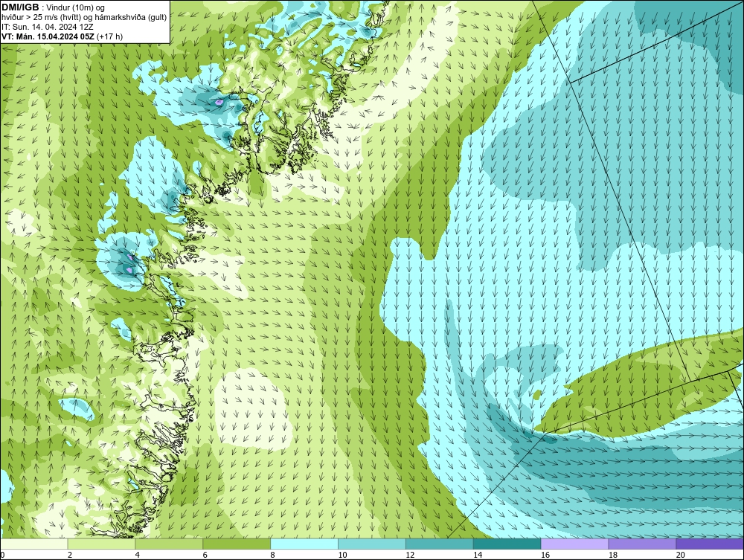Select the 0–2 m/s palest color swatch
Image resolution: width=744 pixels, height=560 pixels.
click(34, 544)
